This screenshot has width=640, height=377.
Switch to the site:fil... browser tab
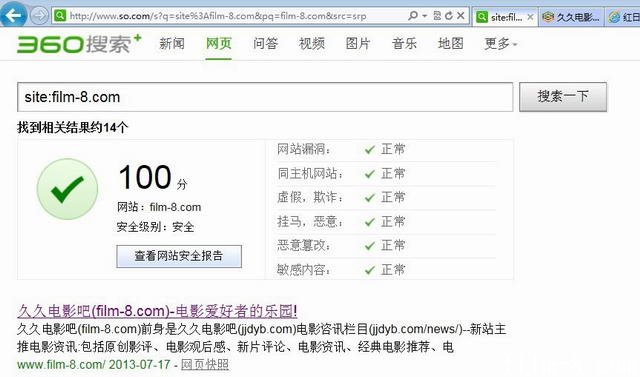click(506, 17)
